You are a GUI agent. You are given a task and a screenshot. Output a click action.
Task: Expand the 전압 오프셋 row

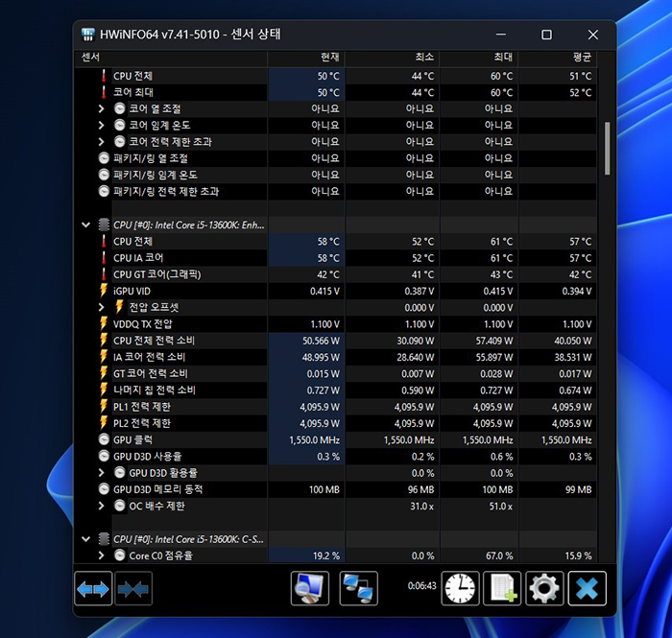(x=102, y=307)
